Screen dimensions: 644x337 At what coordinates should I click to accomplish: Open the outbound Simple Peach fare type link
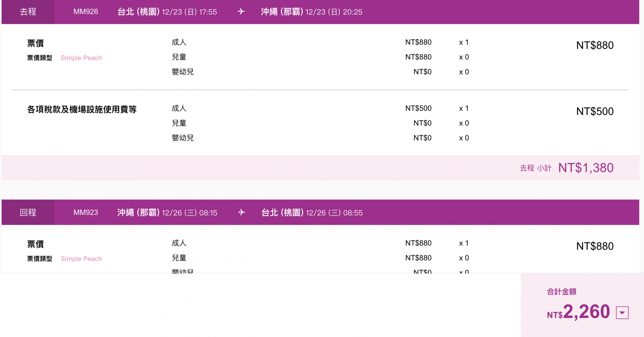[81, 58]
